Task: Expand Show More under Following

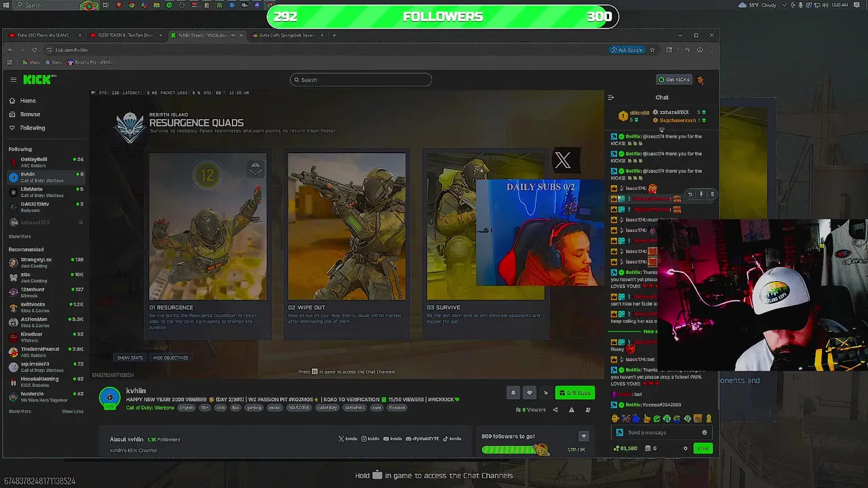Action: point(20,237)
